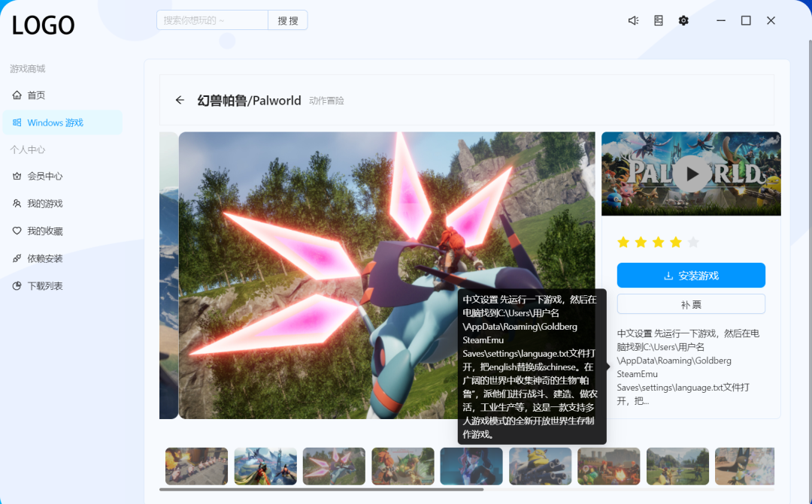812x504 pixels.
Task: Click the 补票 button
Action: pos(691,304)
